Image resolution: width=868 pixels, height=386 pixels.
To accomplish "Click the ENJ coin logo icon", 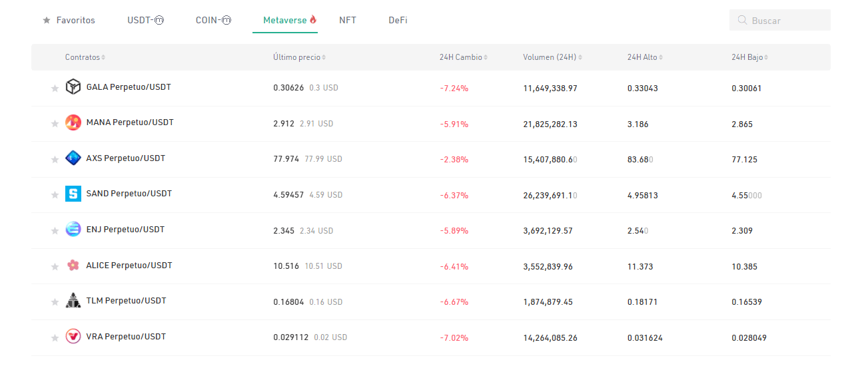I will [73, 230].
